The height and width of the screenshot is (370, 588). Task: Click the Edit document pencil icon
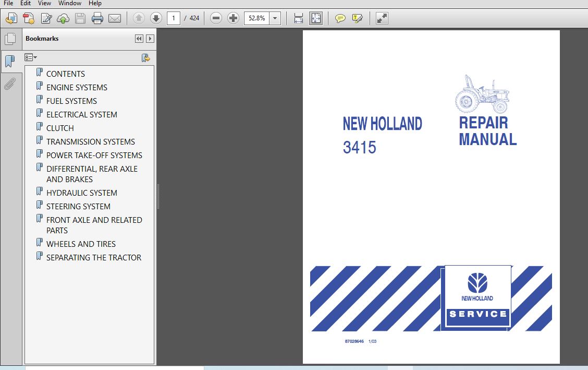coord(46,18)
